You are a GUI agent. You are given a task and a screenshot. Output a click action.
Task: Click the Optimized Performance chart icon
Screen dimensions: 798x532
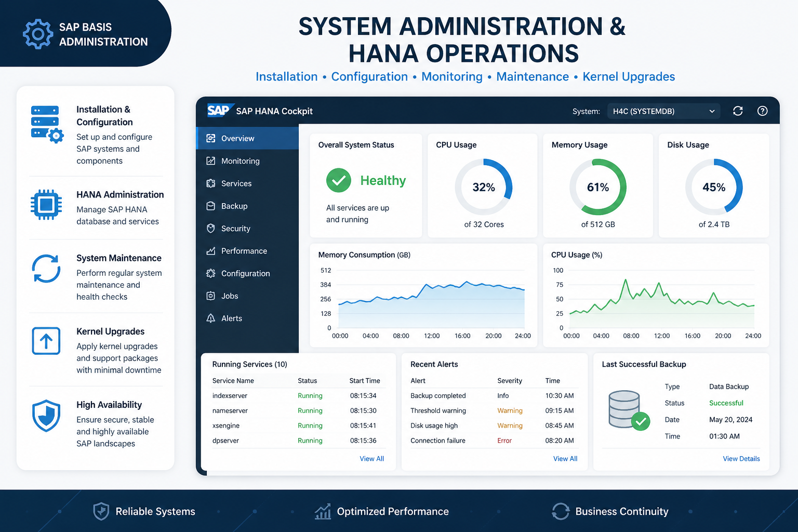[x=323, y=511]
